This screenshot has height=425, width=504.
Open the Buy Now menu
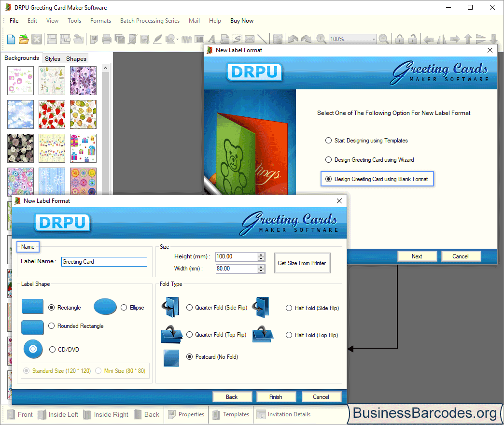242,21
